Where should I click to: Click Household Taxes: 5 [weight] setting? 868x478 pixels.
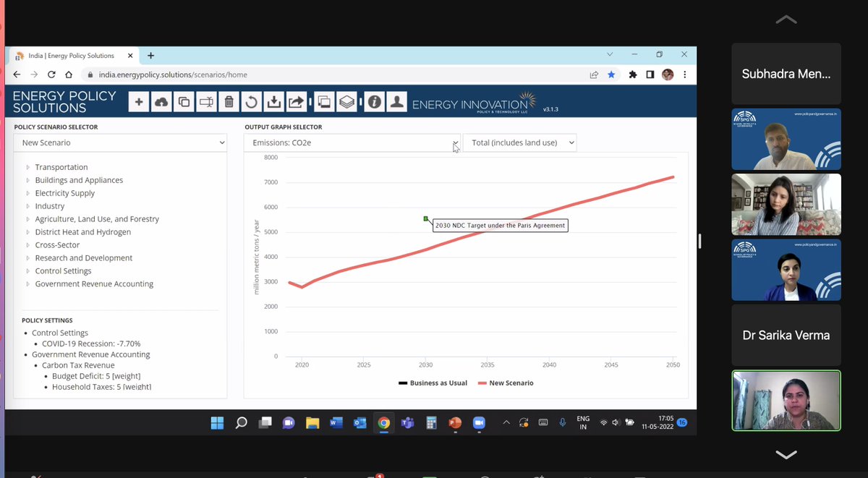[x=101, y=387]
